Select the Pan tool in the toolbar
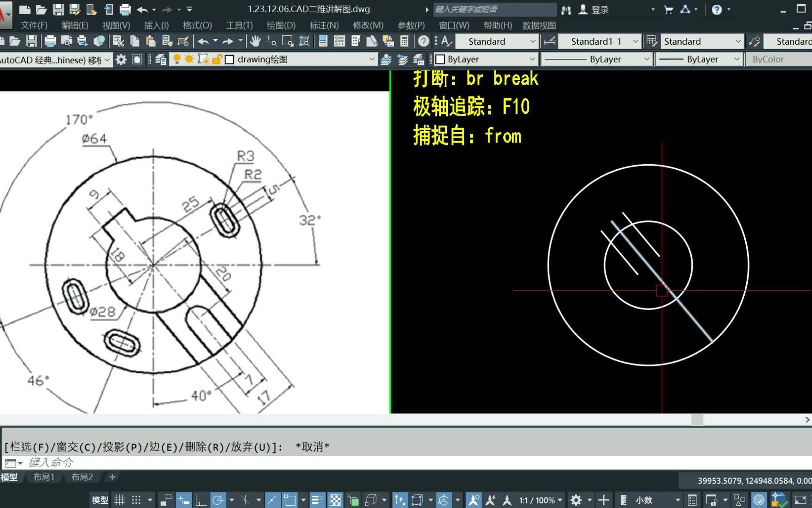Screen dimensions: 812x508 click(256, 41)
